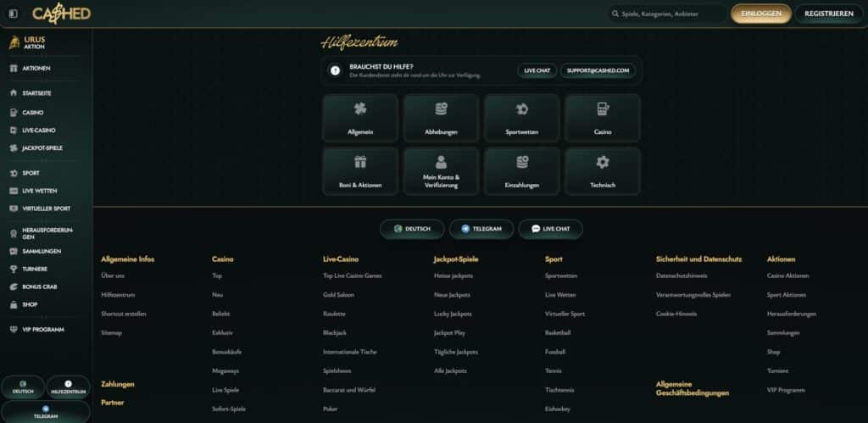Open the Zahlungen footer heading link
Viewport: 868px width, 423px height.
click(x=117, y=384)
